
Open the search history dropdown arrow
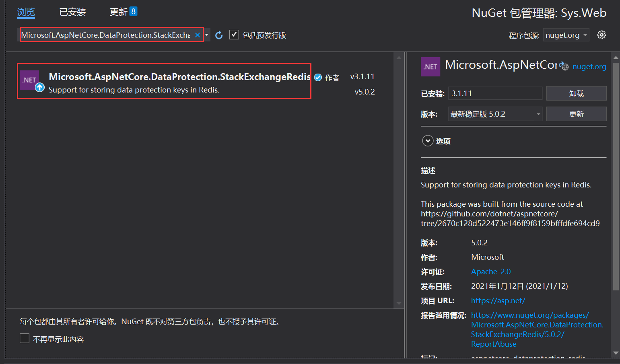click(x=207, y=35)
